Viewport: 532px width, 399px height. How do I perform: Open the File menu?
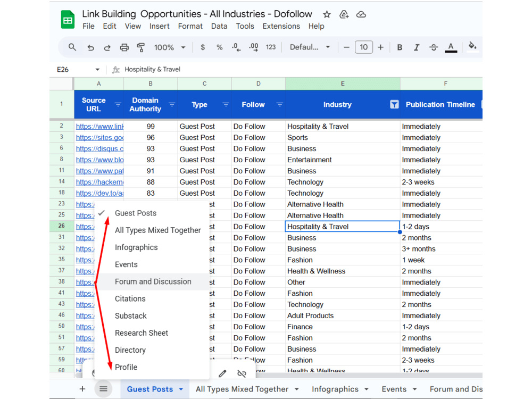[x=88, y=26]
